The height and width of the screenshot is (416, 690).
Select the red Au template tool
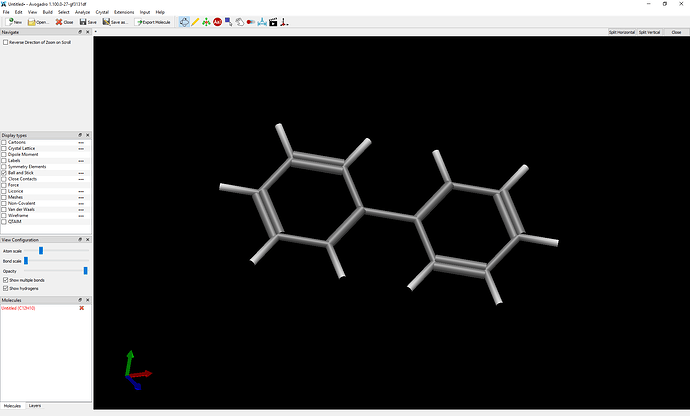217,22
